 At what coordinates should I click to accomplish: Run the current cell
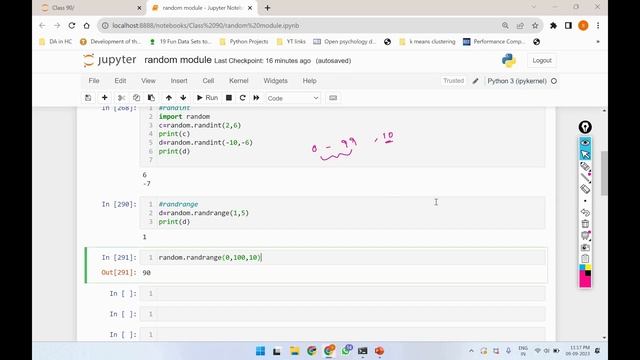tap(207, 98)
